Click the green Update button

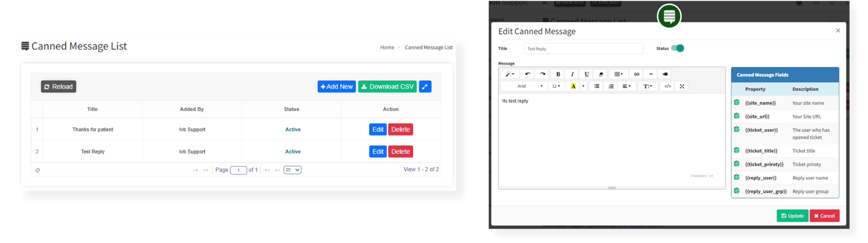[792, 216]
